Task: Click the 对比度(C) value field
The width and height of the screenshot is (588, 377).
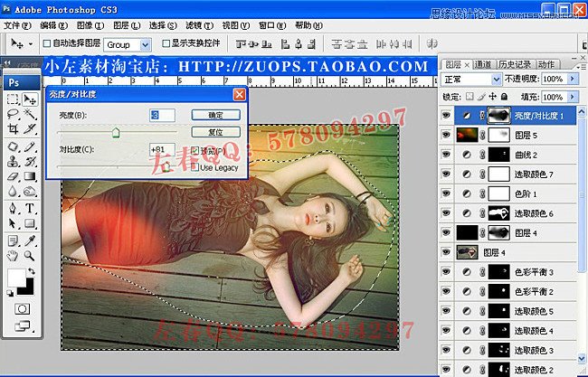Action: click(x=162, y=149)
